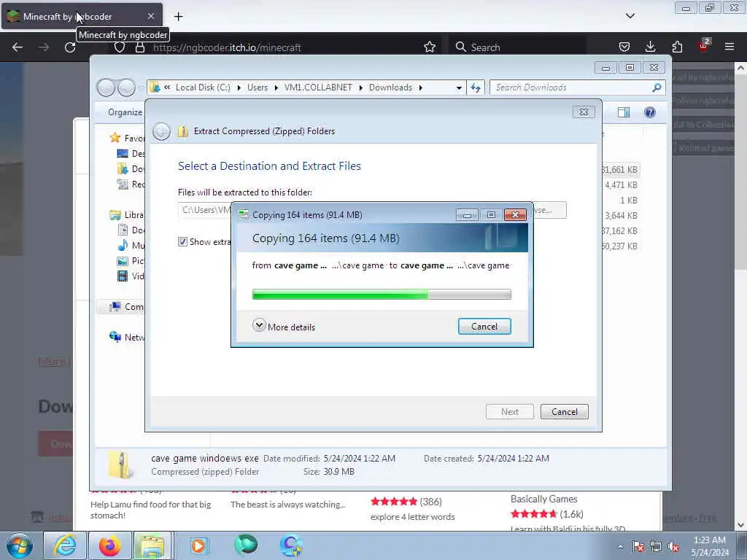Bookmark this page with the star

(430, 47)
